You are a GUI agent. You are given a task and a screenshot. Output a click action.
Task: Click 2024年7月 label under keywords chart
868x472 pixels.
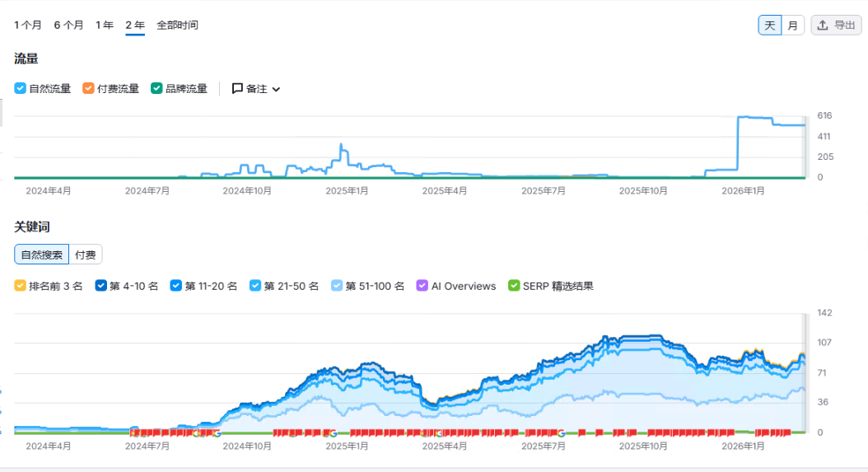(147, 446)
